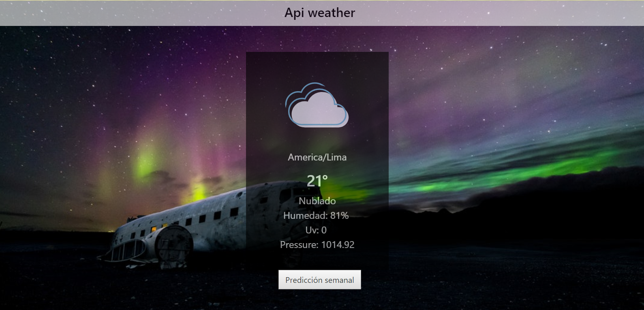Click the 81% humidity value
644x310 pixels.
click(x=339, y=216)
